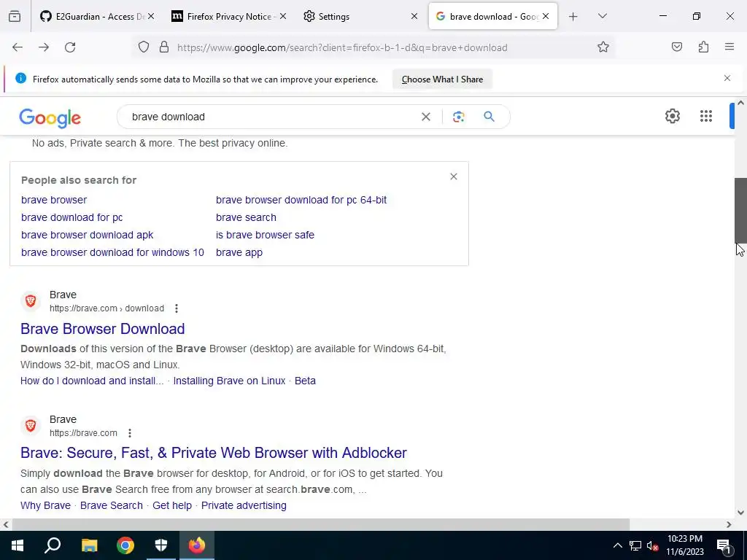Reload the current page
The width and height of the screenshot is (747, 560).
pyautogui.click(x=70, y=47)
